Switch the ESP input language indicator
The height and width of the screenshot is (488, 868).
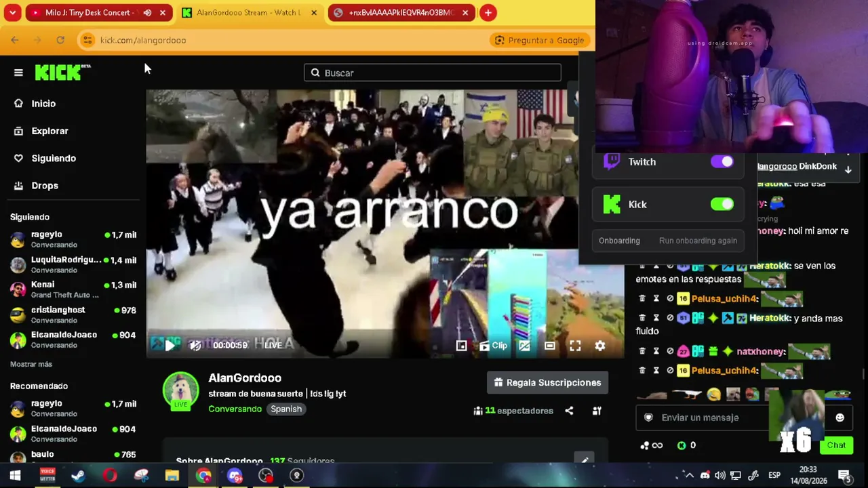(x=774, y=475)
